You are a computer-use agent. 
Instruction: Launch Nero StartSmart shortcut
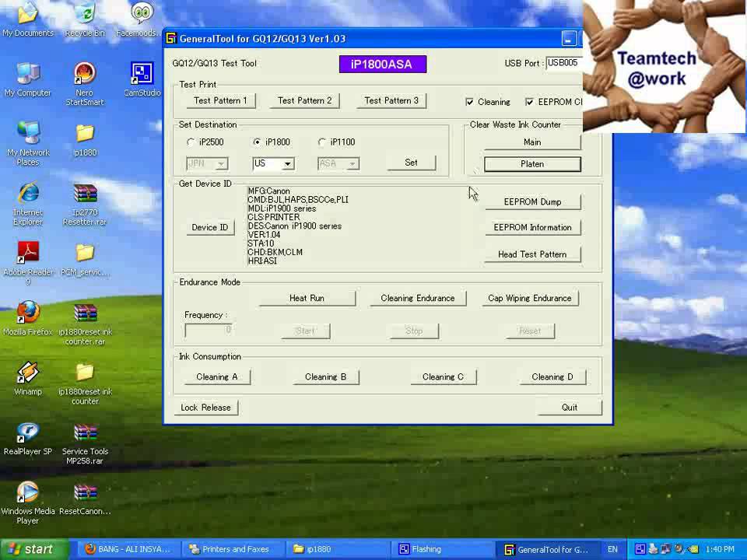click(85, 84)
